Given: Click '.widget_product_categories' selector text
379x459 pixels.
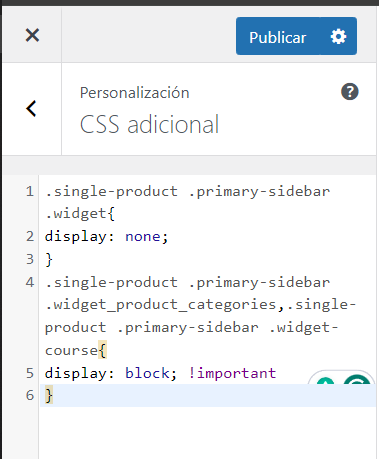Looking at the screenshot, I should pos(161,305).
